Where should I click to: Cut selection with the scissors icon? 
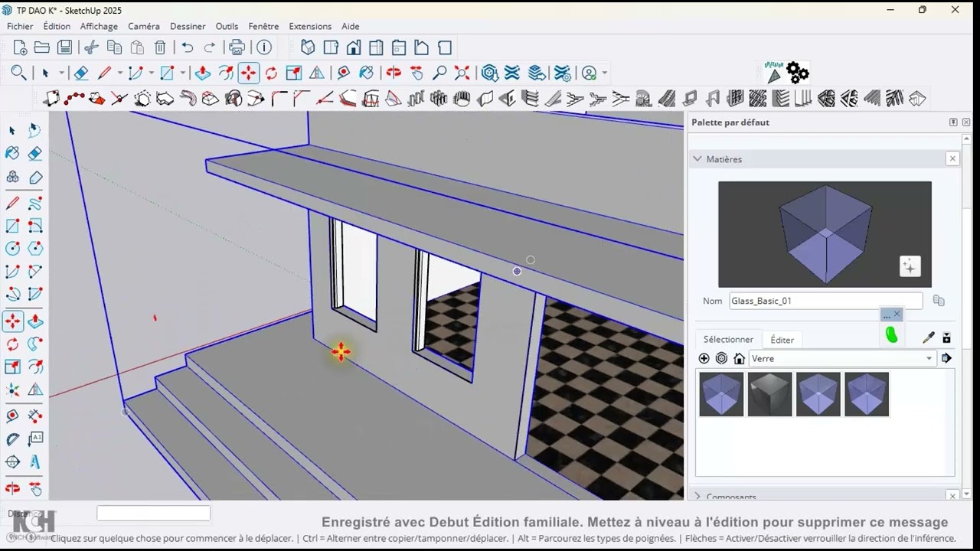[91, 47]
